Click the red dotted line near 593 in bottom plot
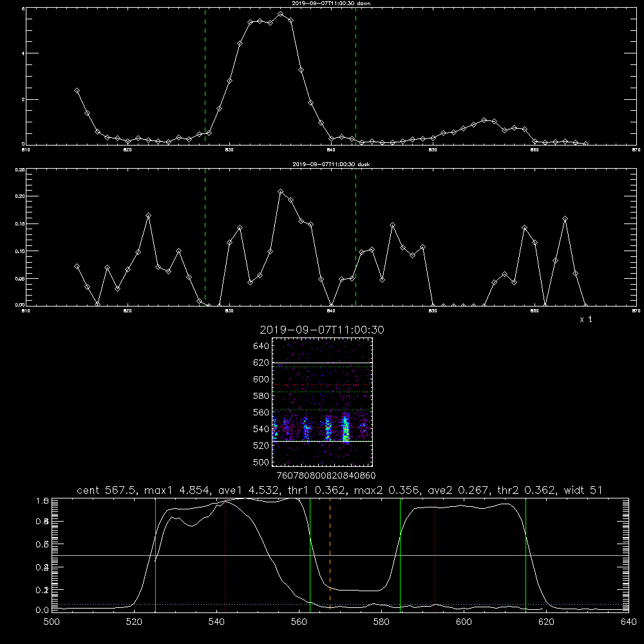 [x=435, y=554]
